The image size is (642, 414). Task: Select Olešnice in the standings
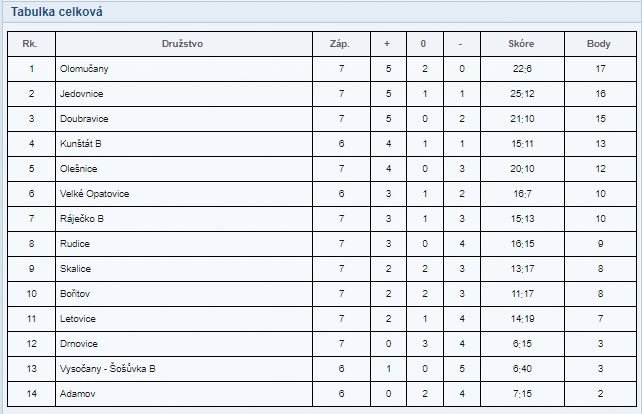pyautogui.click(x=79, y=169)
